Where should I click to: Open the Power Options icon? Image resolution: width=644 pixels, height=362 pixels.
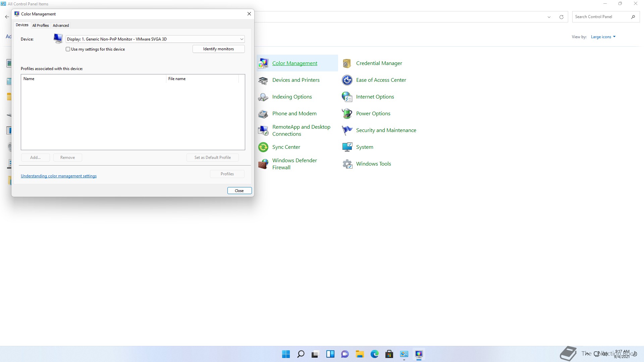347,114
